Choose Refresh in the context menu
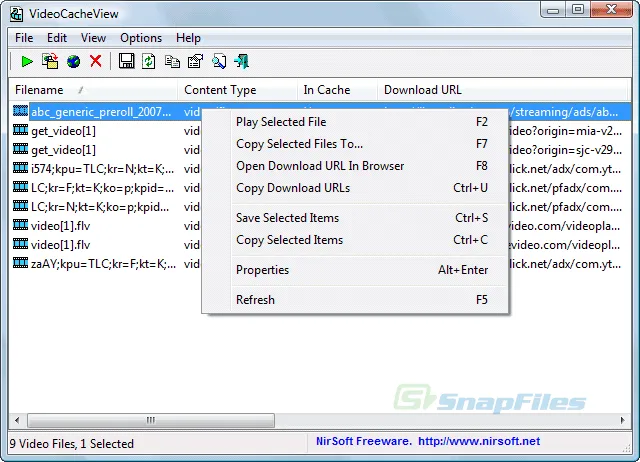 pyautogui.click(x=355, y=300)
